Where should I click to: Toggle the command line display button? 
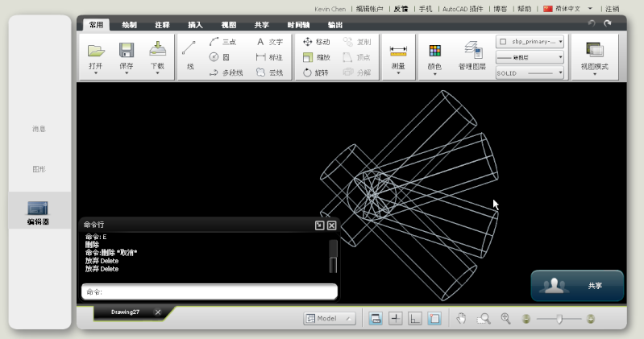click(376, 319)
